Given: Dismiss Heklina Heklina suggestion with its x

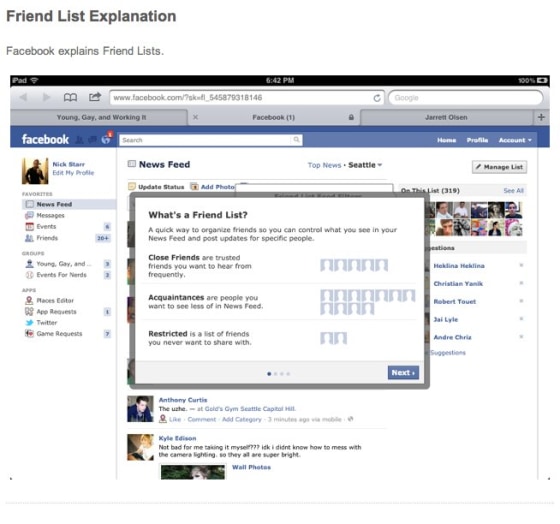Looking at the screenshot, I should tap(521, 265).
